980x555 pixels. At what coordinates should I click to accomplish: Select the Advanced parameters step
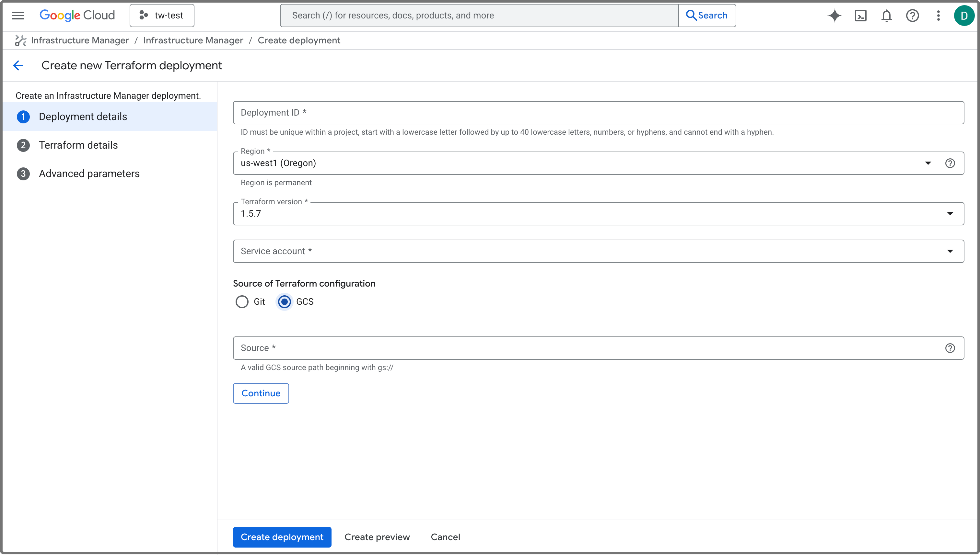pos(89,174)
